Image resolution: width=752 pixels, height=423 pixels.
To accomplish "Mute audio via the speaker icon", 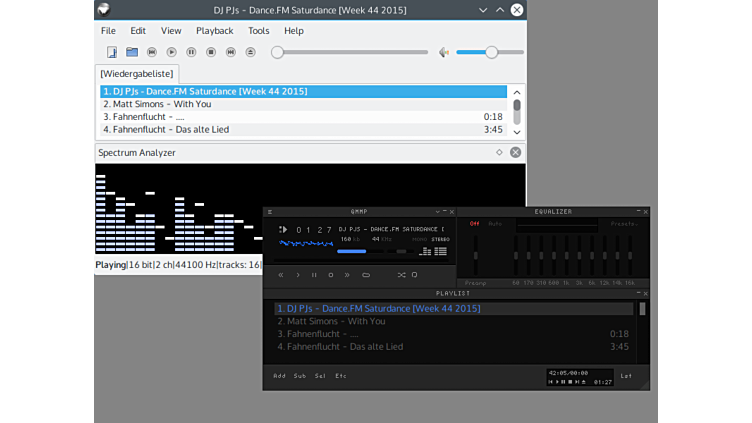I will pos(444,52).
